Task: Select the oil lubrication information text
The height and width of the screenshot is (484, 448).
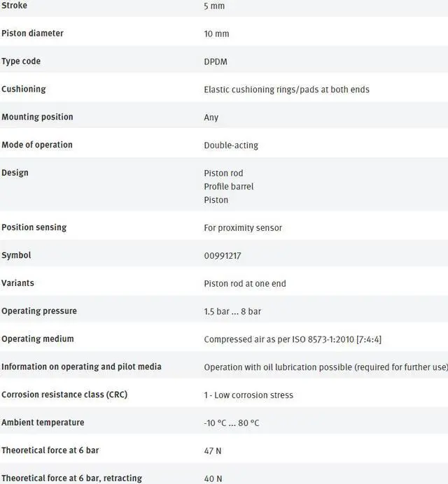Action: (x=325, y=367)
